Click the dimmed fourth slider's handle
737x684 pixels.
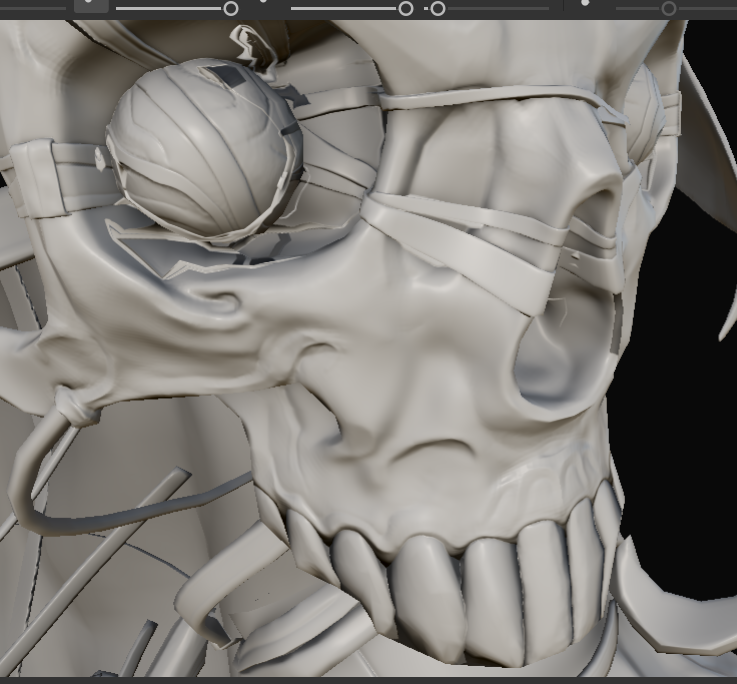669,9
